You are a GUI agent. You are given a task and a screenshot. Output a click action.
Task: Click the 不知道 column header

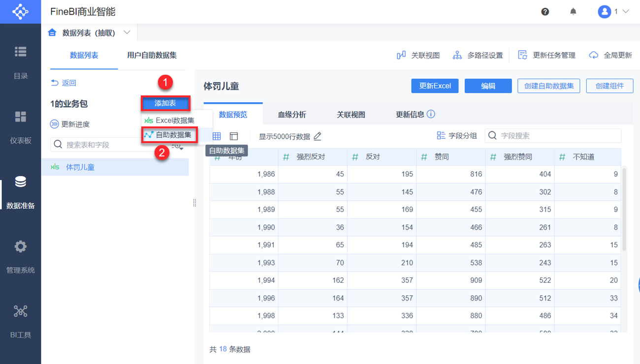[588, 157]
